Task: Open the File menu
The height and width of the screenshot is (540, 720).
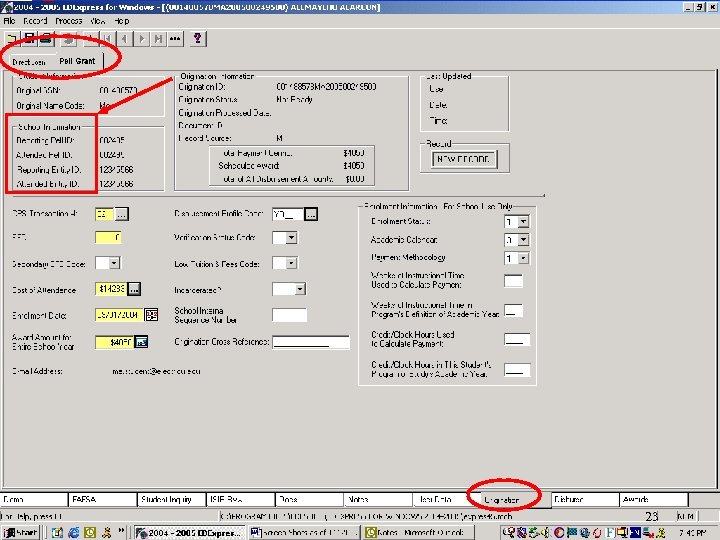Action: click(x=9, y=21)
